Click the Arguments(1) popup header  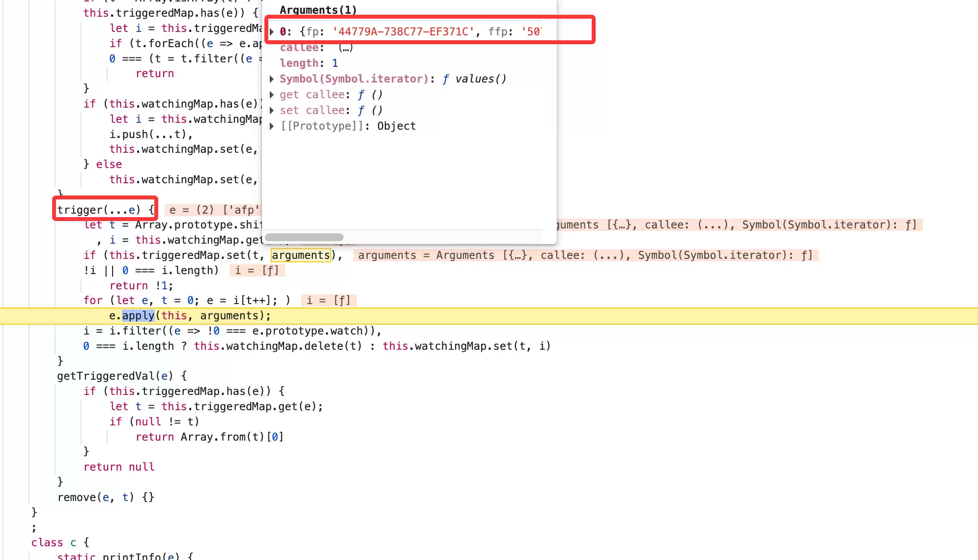click(318, 10)
